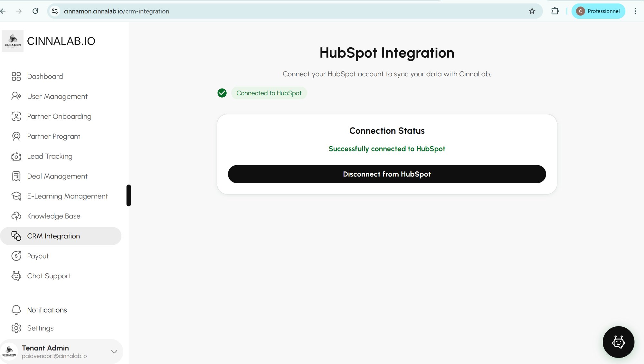Click the User Management person icon
The width and height of the screenshot is (644, 364).
[16, 96]
